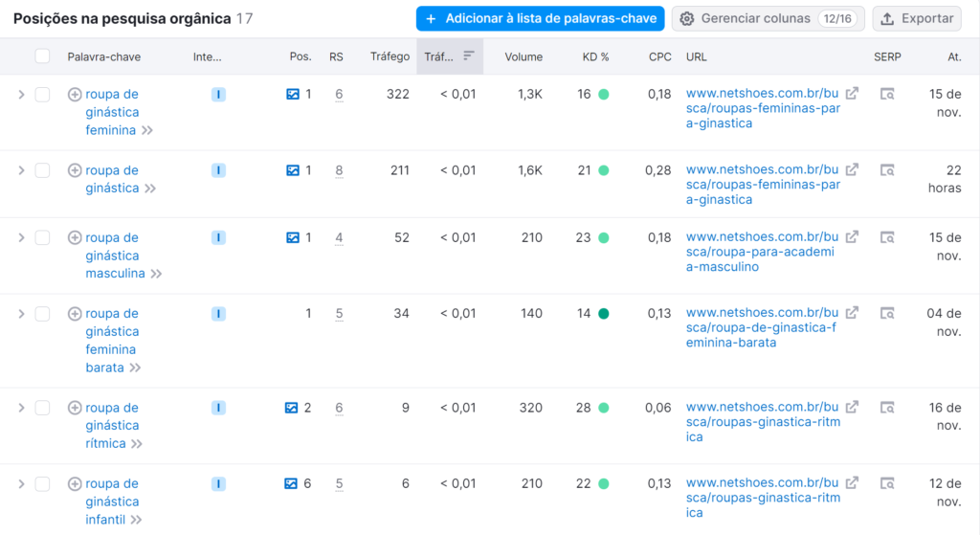Click image SERP feature icon in roupa de ginástica infantil row
980x535 pixels.
293,483
